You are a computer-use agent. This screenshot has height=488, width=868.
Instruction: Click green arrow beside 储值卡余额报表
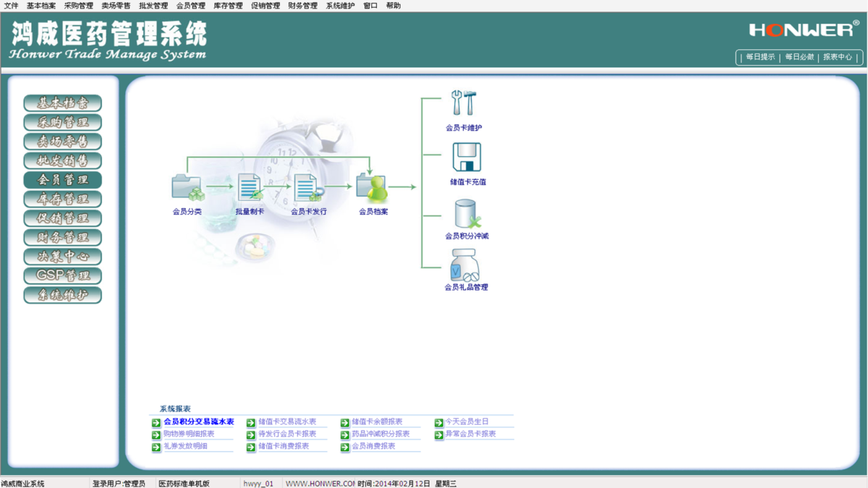coord(345,422)
